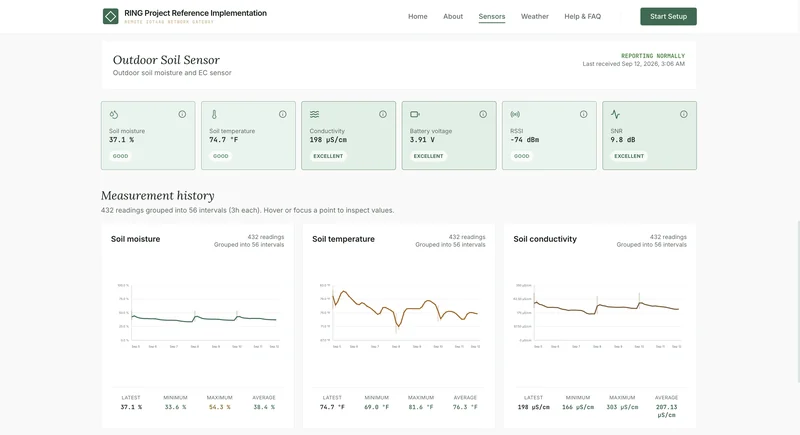Click the RSSI signal icon
The image size is (800, 435).
[x=515, y=114]
